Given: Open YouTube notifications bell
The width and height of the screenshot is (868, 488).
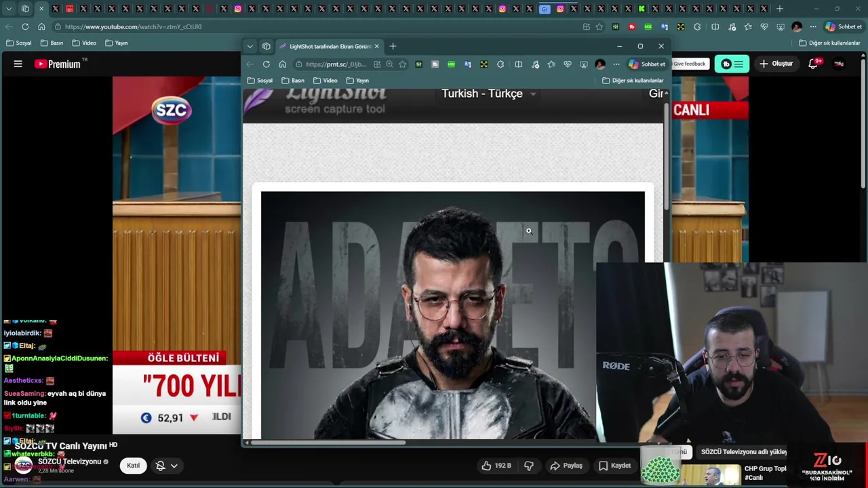Looking at the screenshot, I should click(814, 64).
